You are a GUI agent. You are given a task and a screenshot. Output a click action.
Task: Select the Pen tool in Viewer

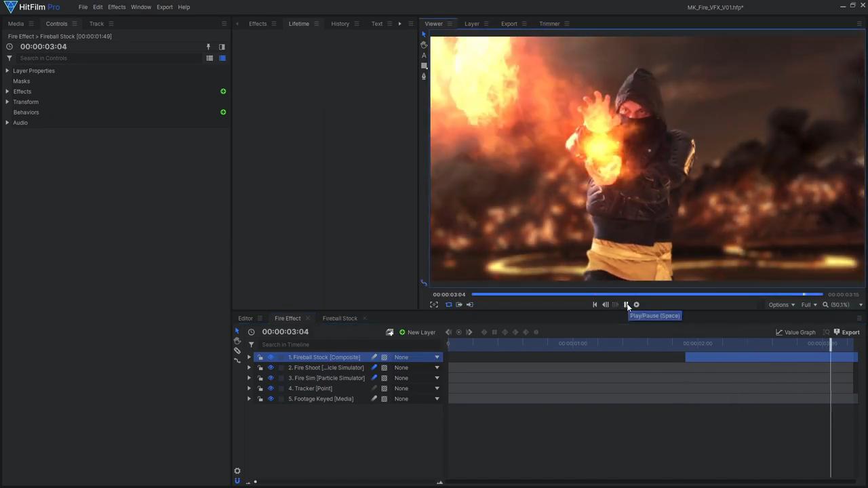click(424, 76)
